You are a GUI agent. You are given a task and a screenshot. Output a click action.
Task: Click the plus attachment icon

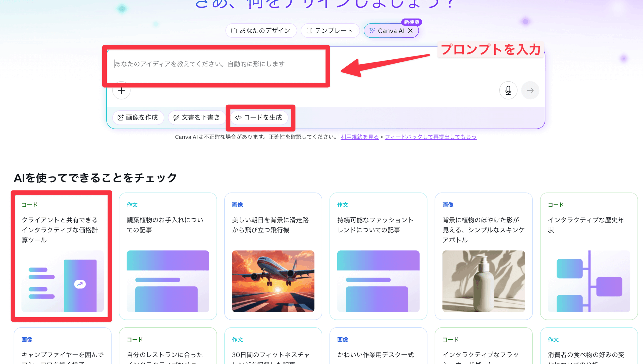pyautogui.click(x=121, y=90)
